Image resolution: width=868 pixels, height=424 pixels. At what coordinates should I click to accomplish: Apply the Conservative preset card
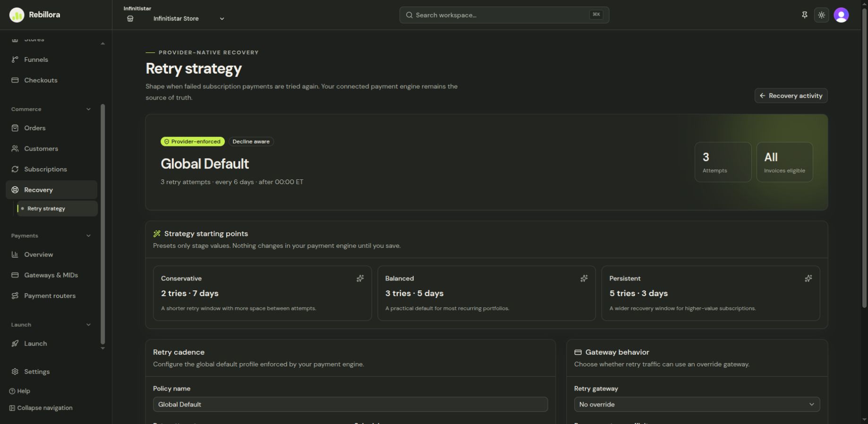(x=263, y=293)
